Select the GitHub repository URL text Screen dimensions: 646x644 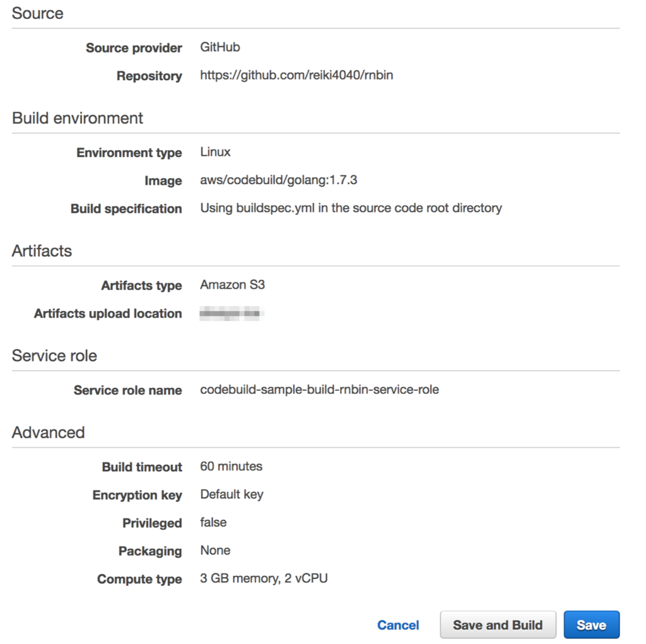coord(297,75)
